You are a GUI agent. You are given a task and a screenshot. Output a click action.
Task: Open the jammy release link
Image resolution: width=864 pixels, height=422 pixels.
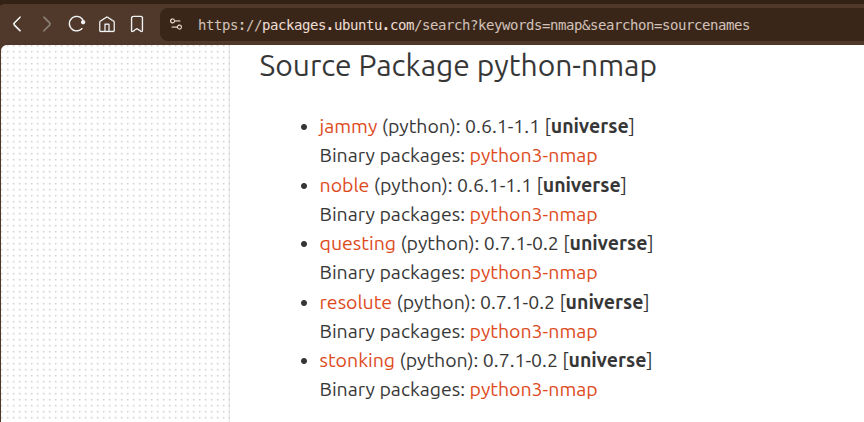348,127
